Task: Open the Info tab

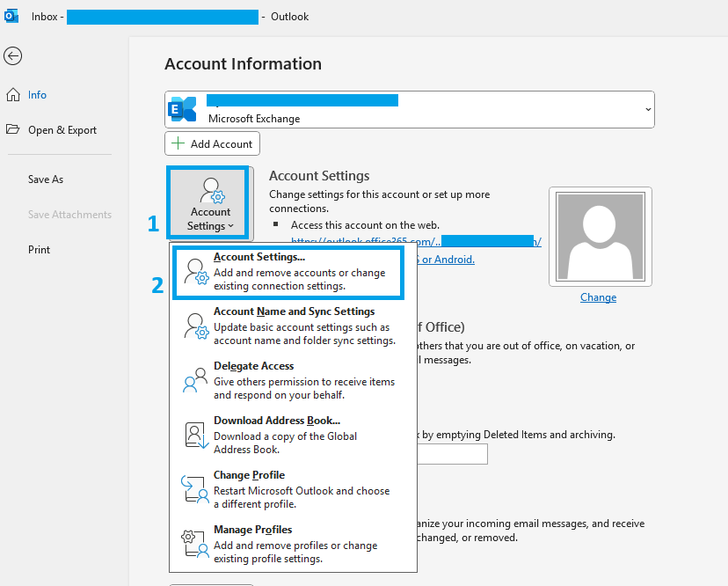Action: pyautogui.click(x=37, y=95)
